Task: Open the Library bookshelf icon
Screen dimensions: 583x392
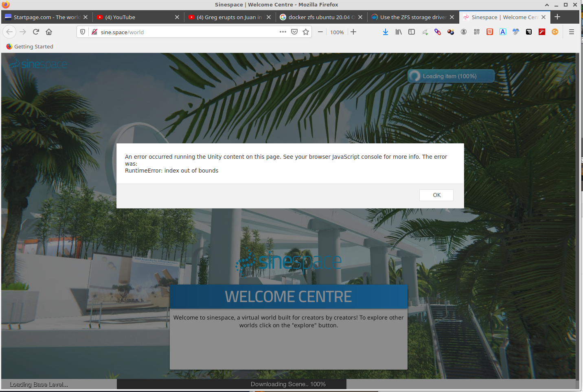Action: [x=399, y=32]
